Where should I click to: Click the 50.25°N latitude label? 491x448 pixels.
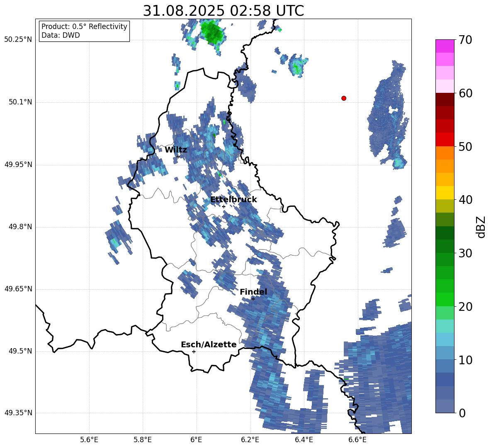click(18, 40)
